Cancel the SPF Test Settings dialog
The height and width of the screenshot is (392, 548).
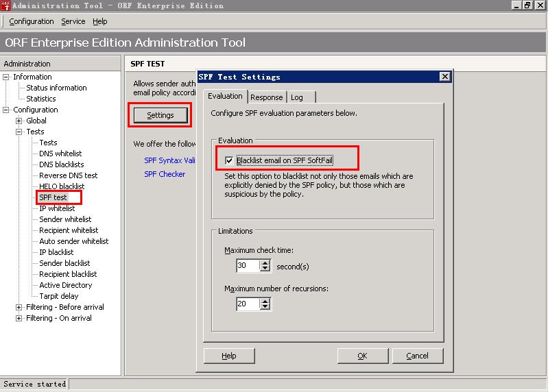[x=417, y=356]
